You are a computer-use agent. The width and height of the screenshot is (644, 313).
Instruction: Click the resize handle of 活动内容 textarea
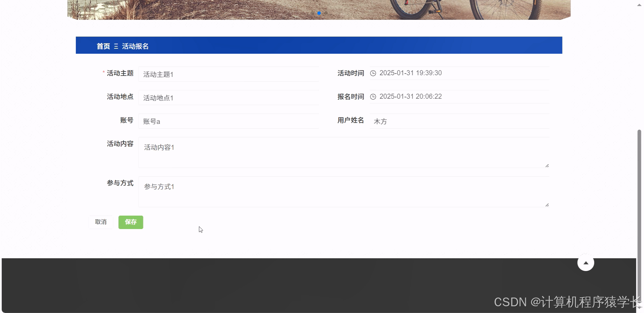[x=547, y=165]
